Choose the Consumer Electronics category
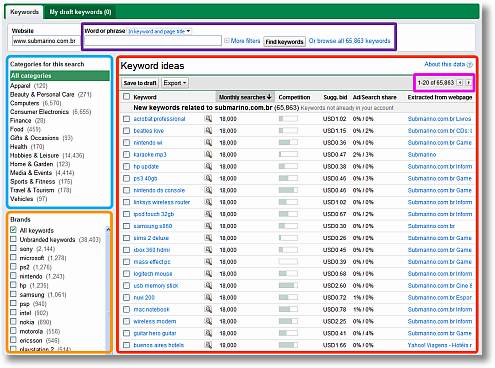Image resolution: width=495 pixels, height=368 pixels. (39, 112)
